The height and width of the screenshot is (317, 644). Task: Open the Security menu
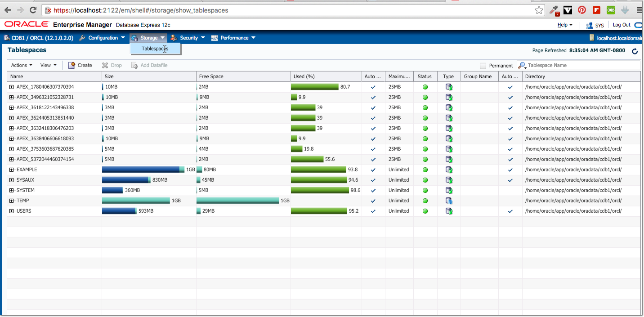(x=188, y=38)
